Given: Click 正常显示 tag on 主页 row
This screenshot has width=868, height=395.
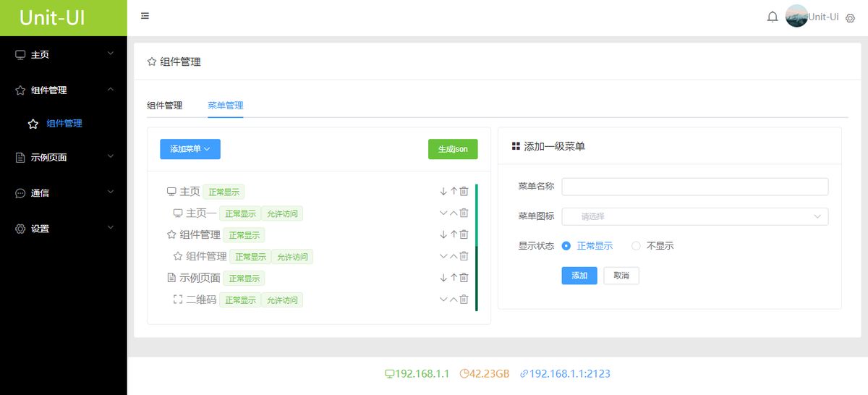Looking at the screenshot, I should pyautogui.click(x=224, y=192).
